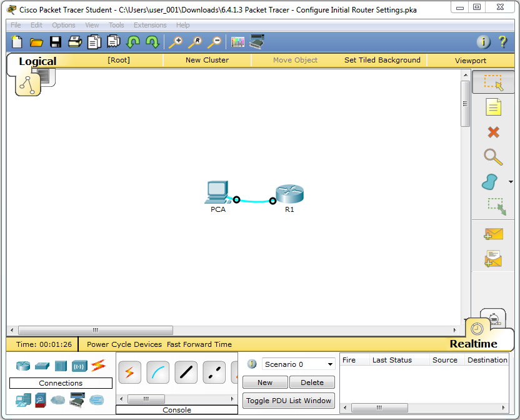520x420 pixels.
Task: Open the Help menu
Action: (x=182, y=25)
